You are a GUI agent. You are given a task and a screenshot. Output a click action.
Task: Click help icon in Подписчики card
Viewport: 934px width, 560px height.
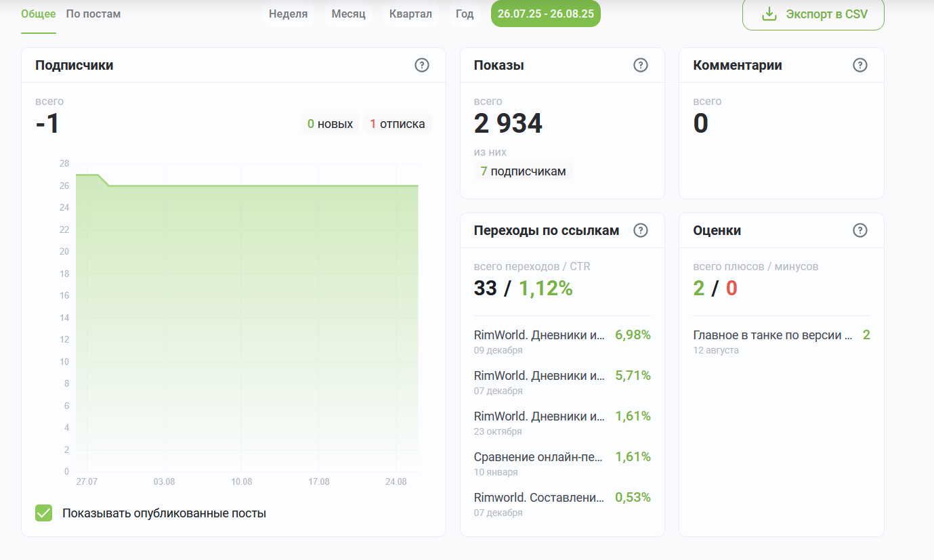[422, 65]
